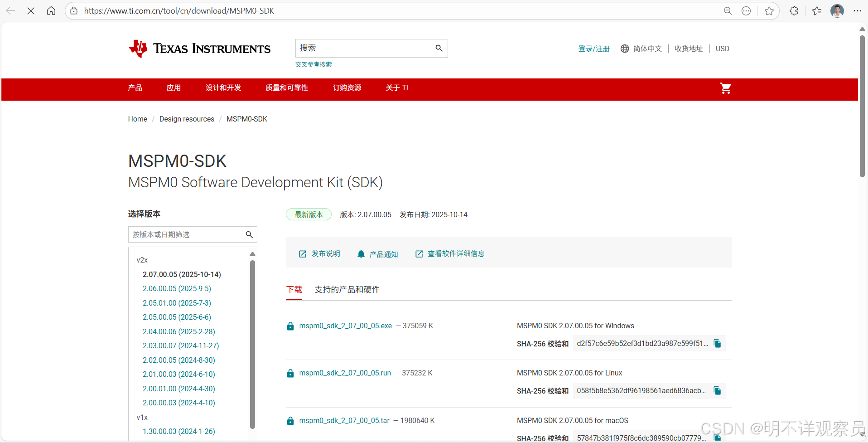Viewport: 868px width, 443px height.
Task: Go to Home breadcrumb
Action: pyautogui.click(x=137, y=119)
